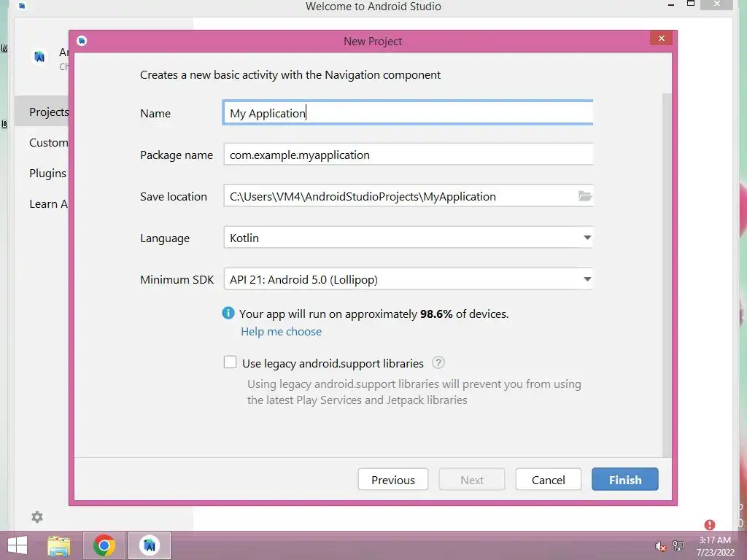Click the Cancel button
Viewport: 747px width, 560px height.
pos(549,480)
